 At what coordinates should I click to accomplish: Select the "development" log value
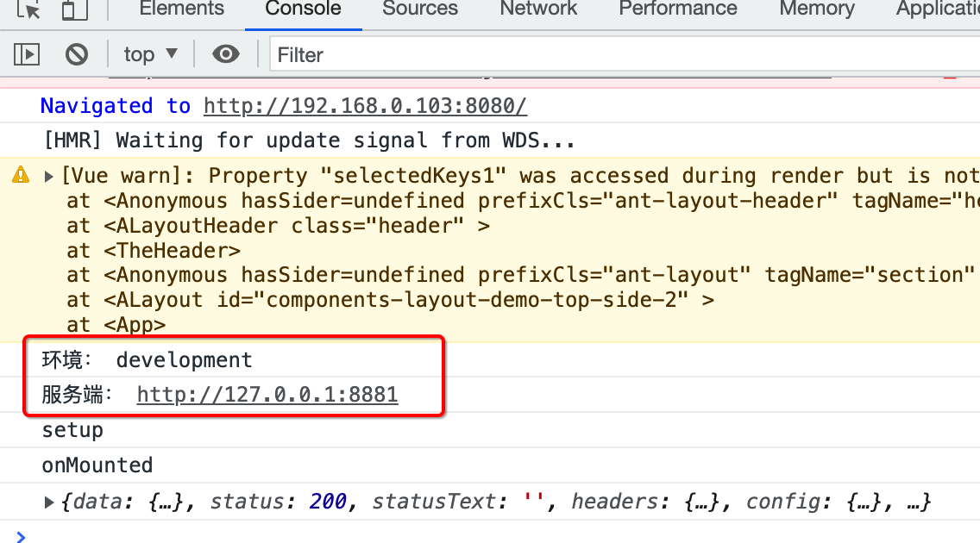tap(184, 360)
